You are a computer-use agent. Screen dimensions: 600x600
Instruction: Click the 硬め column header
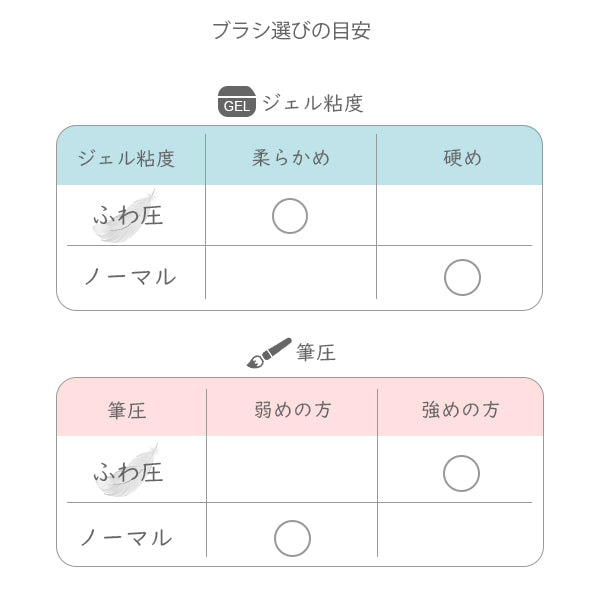462,158
